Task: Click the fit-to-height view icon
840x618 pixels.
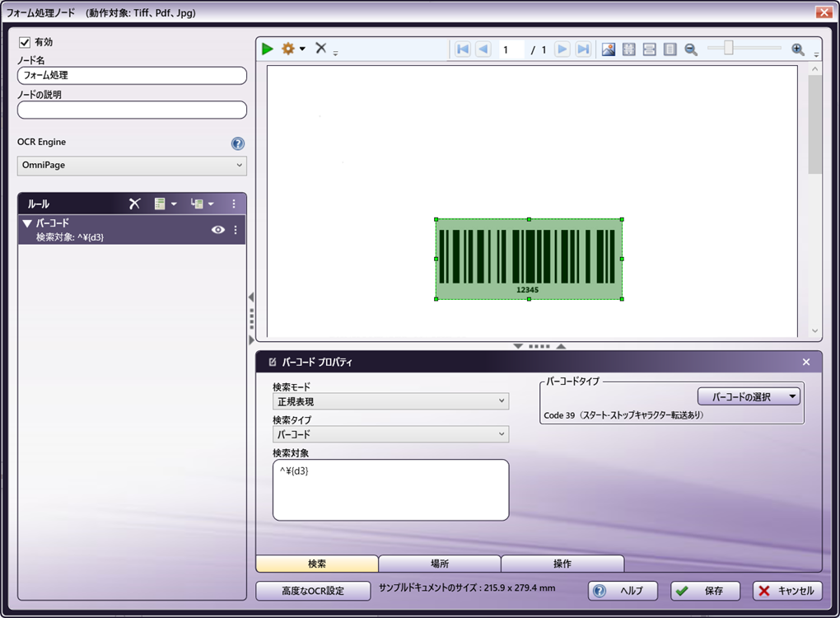Action: coord(670,49)
